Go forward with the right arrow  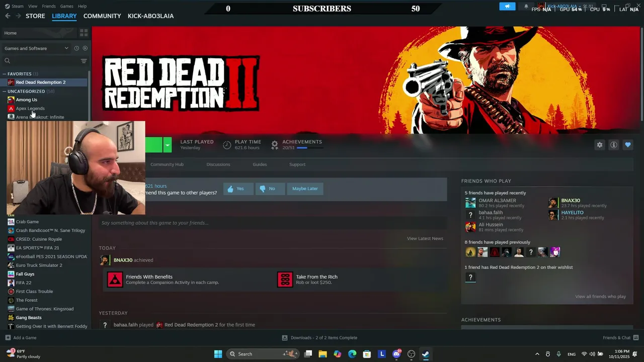click(x=18, y=16)
